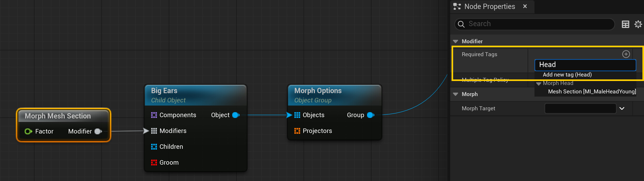Click the Children pin icon
The image size is (644, 181).
[x=154, y=147]
